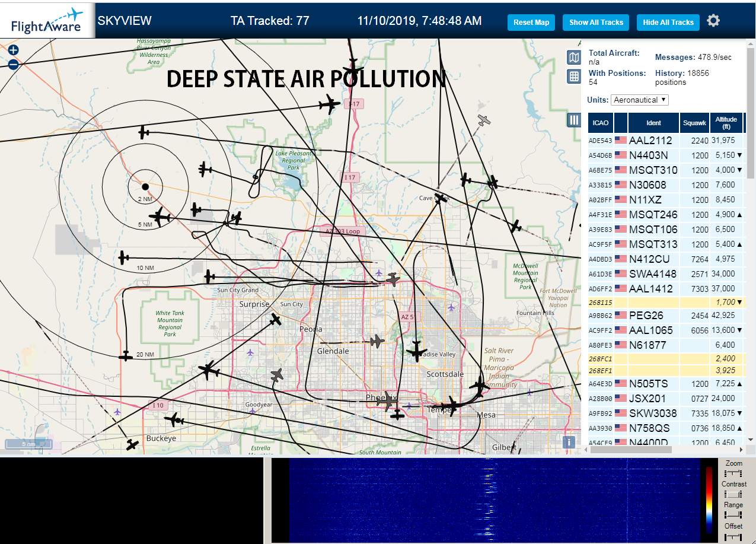Click the FlightAware logo

[47, 21]
